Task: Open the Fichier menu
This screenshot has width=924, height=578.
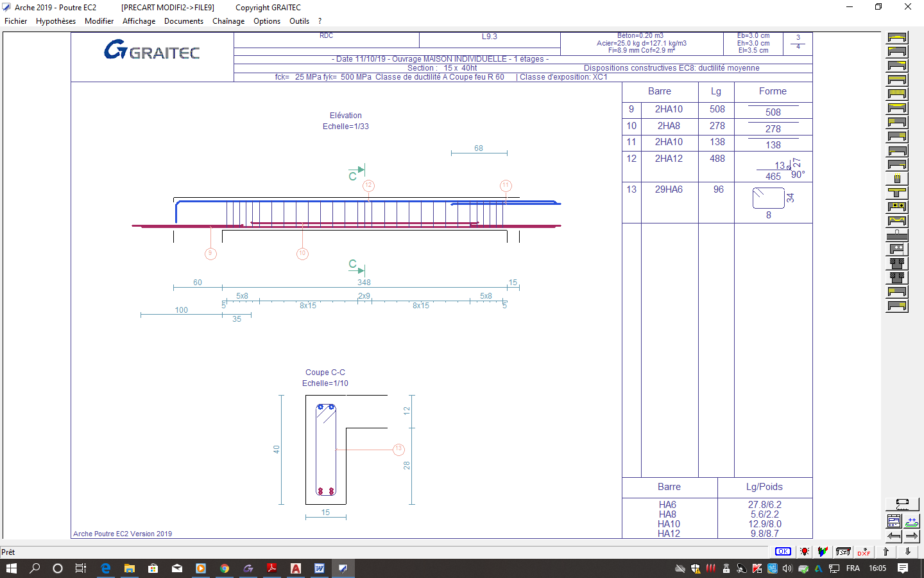Action: pyautogui.click(x=15, y=21)
